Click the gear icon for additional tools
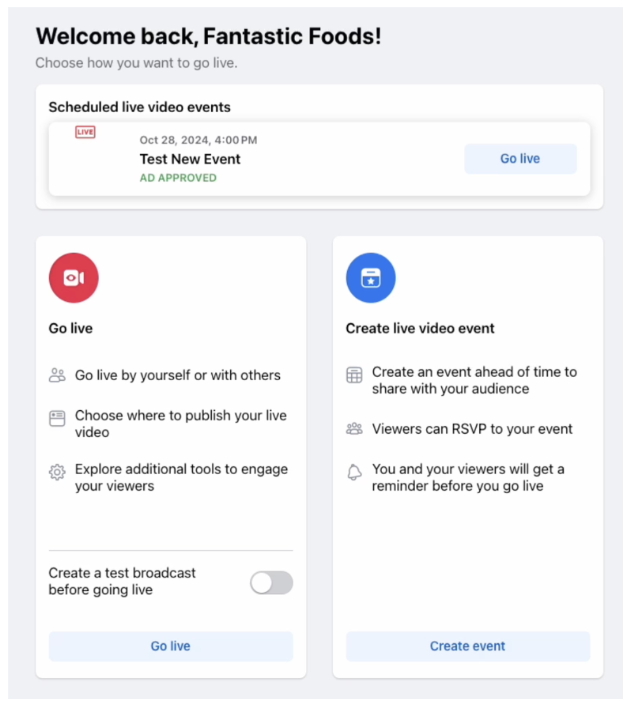Viewport: 632px width, 706px height. [57, 471]
